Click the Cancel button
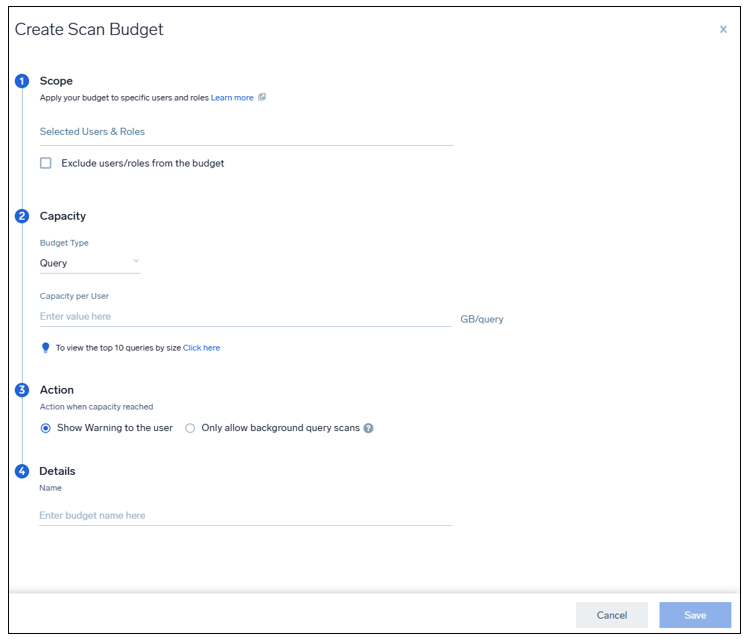 (612, 615)
